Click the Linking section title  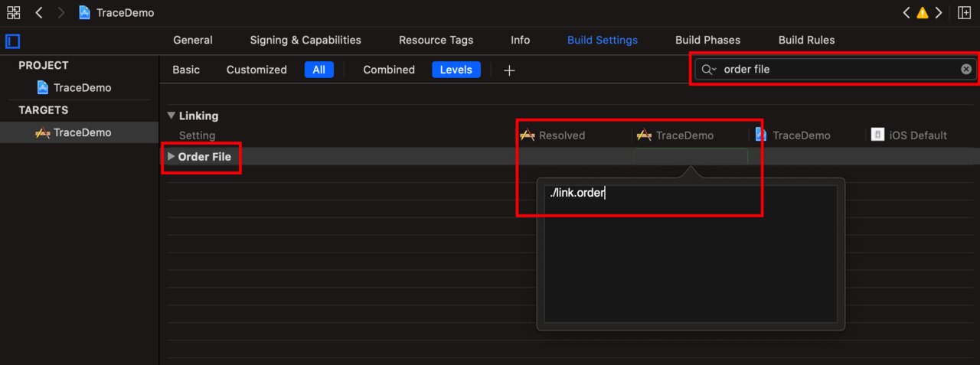click(x=198, y=116)
